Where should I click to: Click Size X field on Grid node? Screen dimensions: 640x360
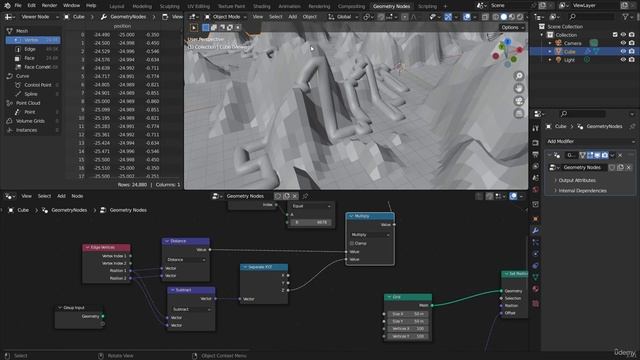point(407,314)
